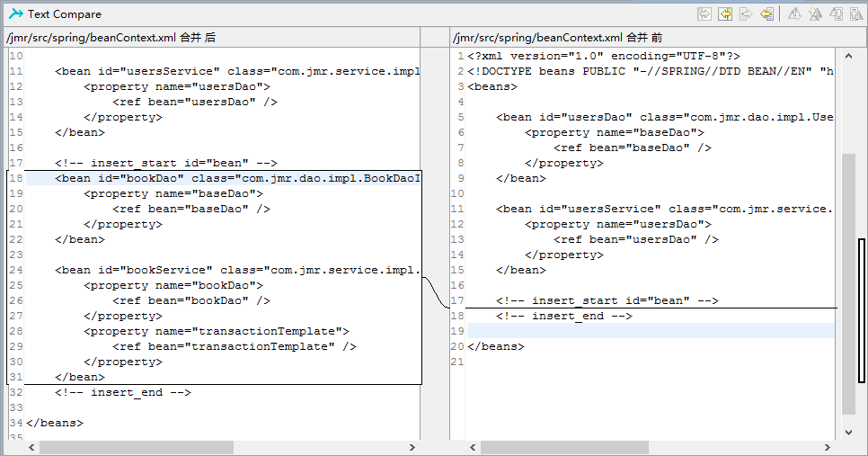The image size is (868, 456).
Task: Click the difference marker in overview ruler
Action: click(862, 310)
